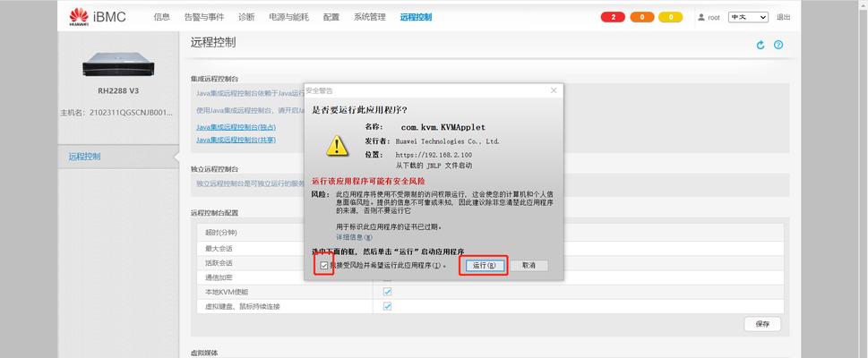Click the root username label
The width and height of the screenshot is (868, 358).
[x=714, y=18]
